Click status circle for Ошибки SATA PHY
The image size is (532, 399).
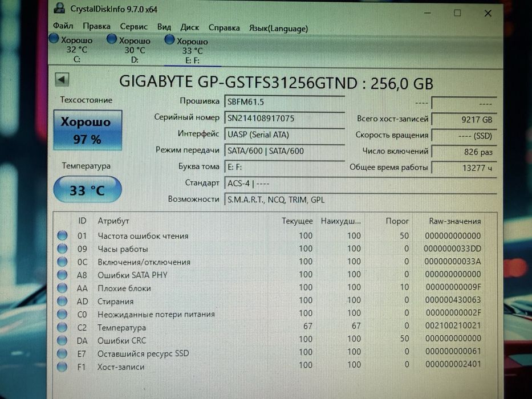click(x=62, y=275)
